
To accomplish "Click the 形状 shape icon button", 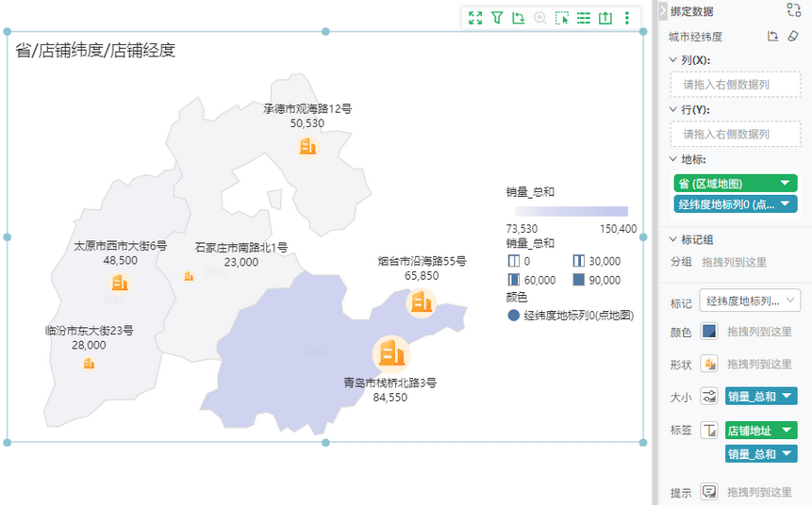I will [709, 364].
